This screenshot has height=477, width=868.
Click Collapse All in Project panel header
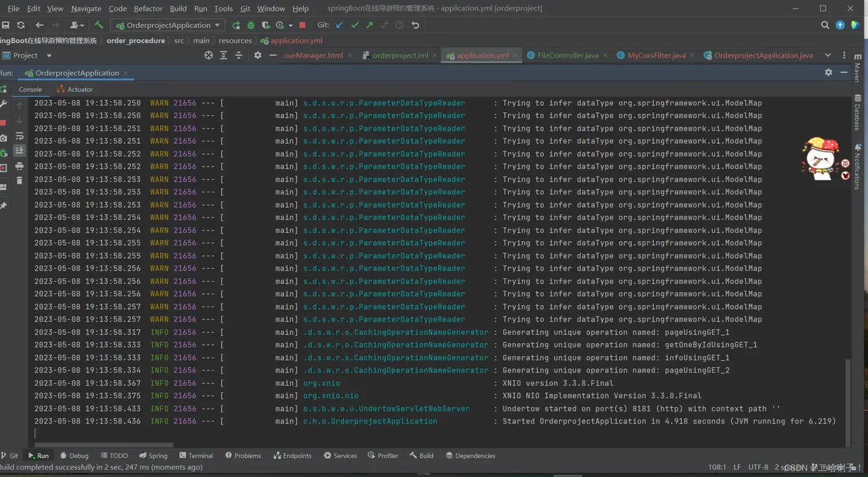[239, 55]
